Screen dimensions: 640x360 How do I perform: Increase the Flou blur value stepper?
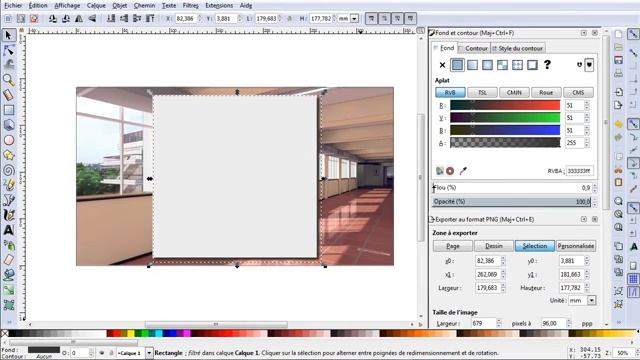click(594, 186)
